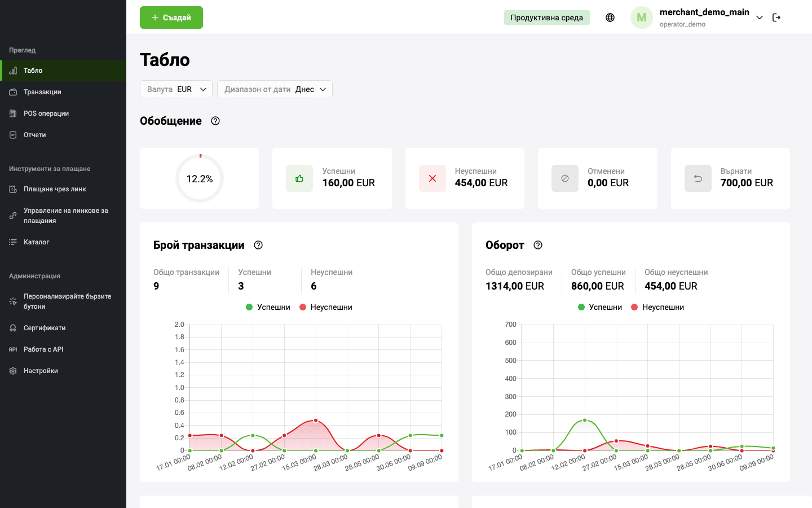Expand merchant_demo_main account menu
This screenshot has height=508, width=812.
click(x=760, y=17)
